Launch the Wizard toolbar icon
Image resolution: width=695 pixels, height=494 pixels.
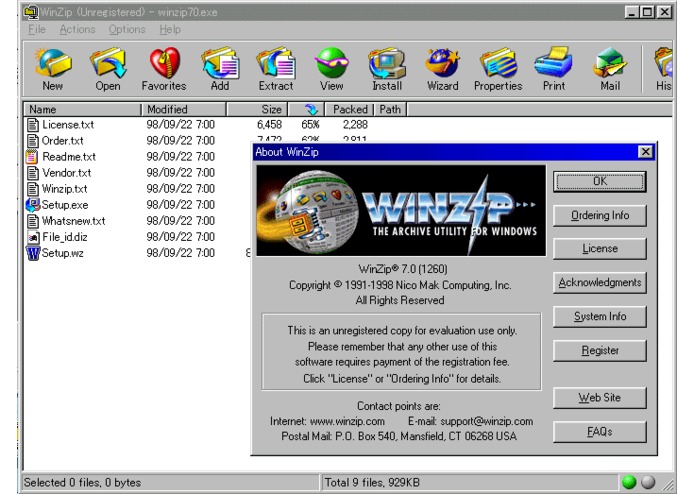[x=442, y=63]
